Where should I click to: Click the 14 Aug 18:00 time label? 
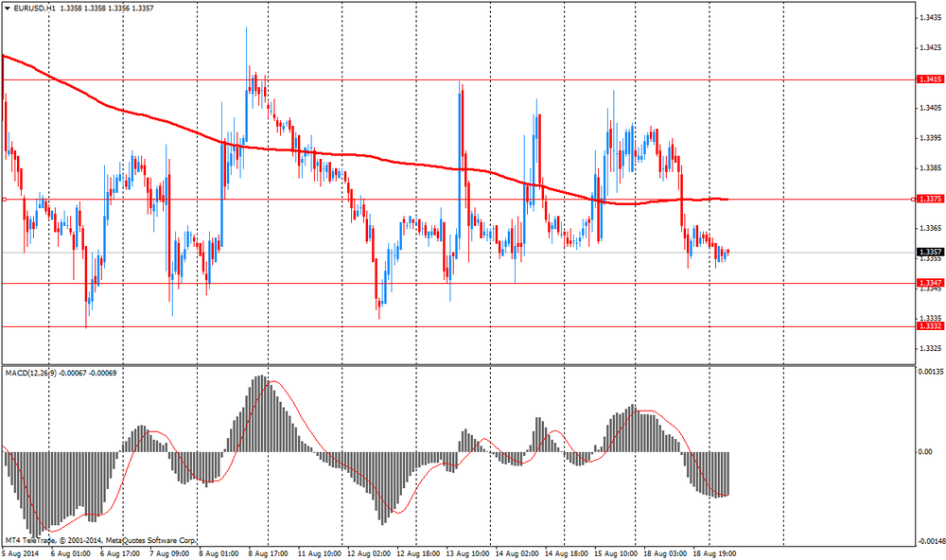coord(567,553)
